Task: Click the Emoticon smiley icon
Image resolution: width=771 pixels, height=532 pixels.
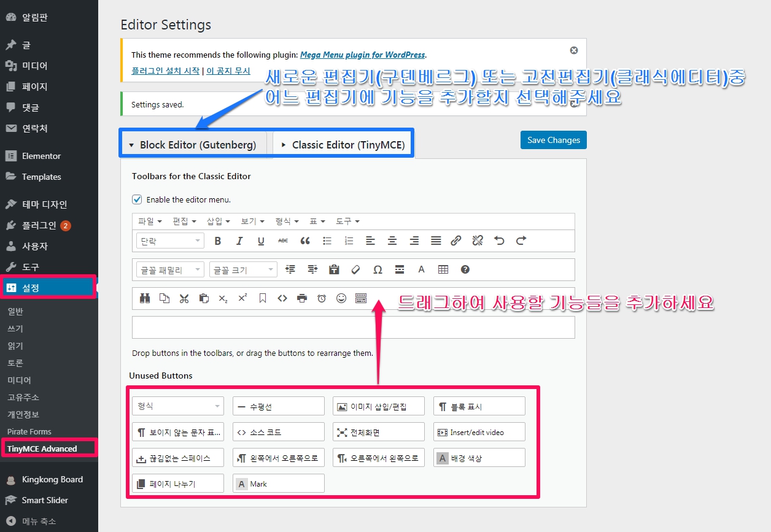Action: coord(341,298)
